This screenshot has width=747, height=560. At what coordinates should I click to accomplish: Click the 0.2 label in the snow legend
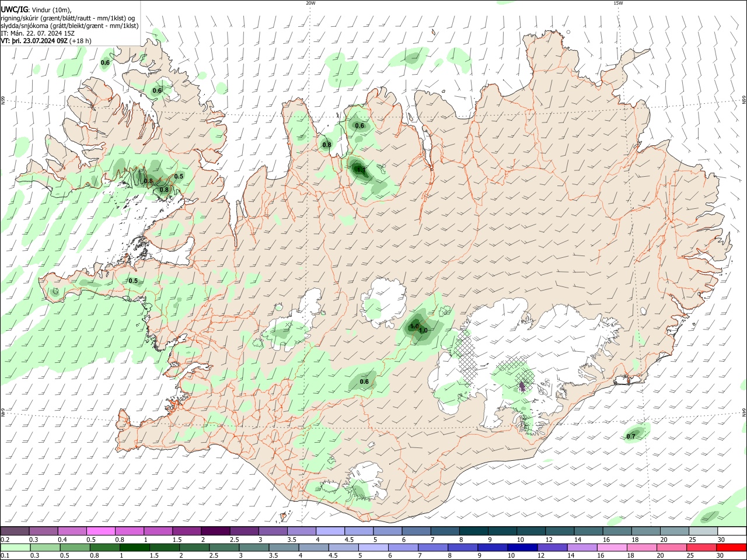coord(5,540)
